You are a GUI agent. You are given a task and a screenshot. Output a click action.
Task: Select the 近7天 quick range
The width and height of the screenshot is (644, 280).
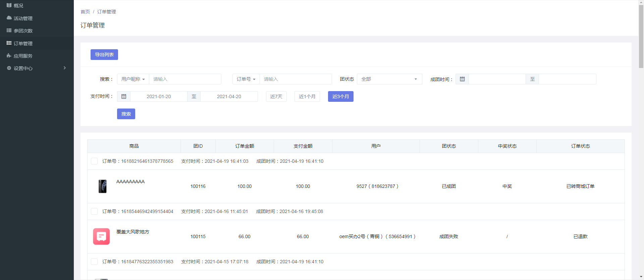276,96
